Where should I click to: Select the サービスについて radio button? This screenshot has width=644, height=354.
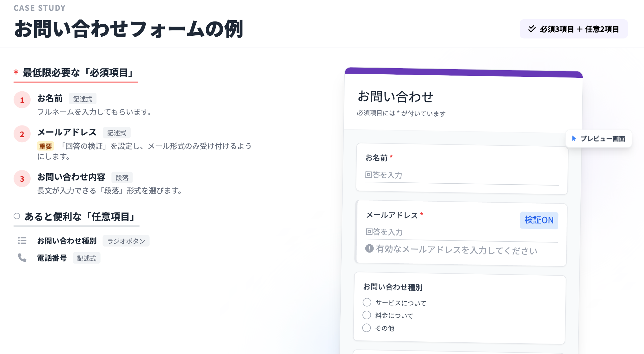pyautogui.click(x=367, y=302)
